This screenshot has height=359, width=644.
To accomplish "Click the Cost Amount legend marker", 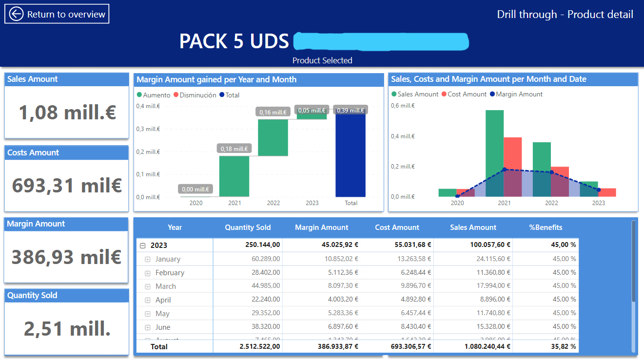I will coord(444,94).
